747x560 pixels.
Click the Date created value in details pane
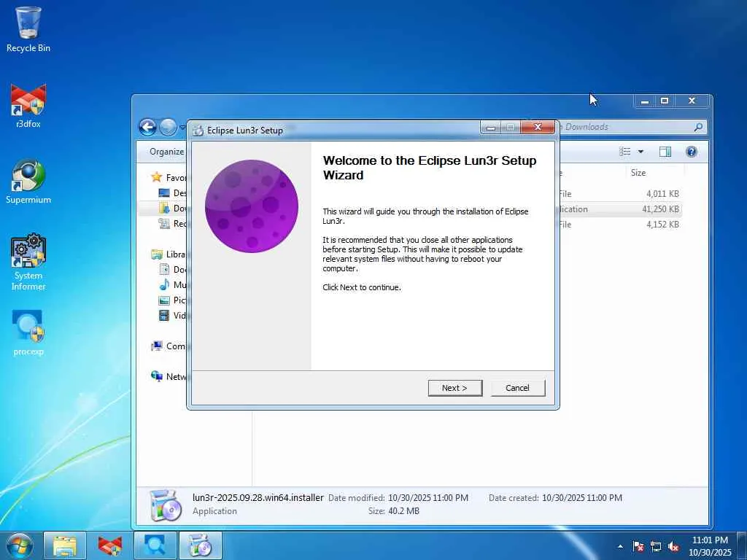coord(582,497)
